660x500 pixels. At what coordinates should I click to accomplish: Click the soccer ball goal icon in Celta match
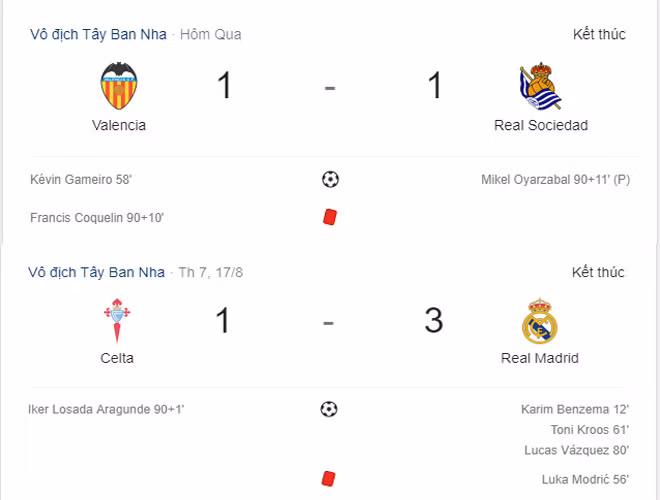(x=329, y=409)
